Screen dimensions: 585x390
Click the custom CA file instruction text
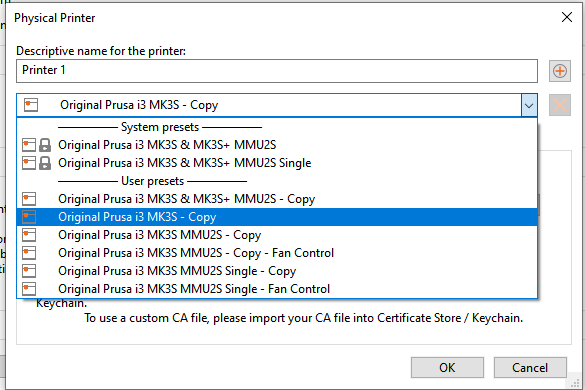303,318
